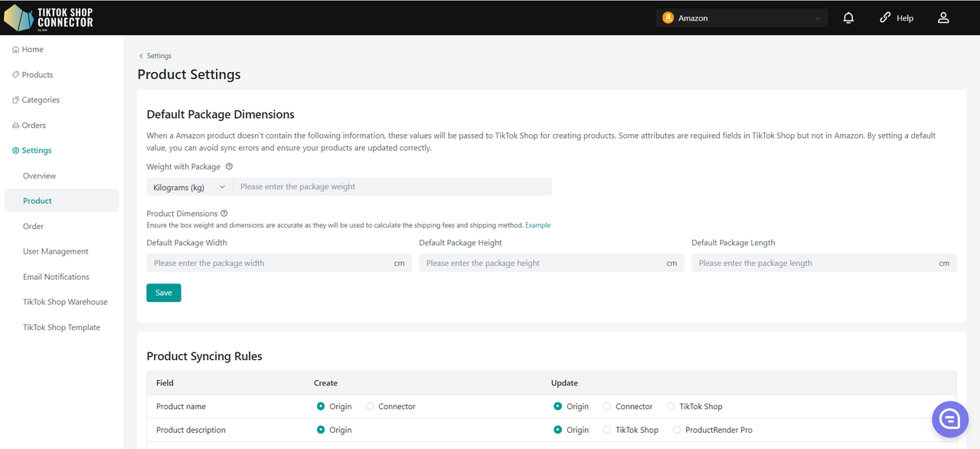Click the Save button
The height and width of the screenshot is (449, 980).
[x=164, y=293]
